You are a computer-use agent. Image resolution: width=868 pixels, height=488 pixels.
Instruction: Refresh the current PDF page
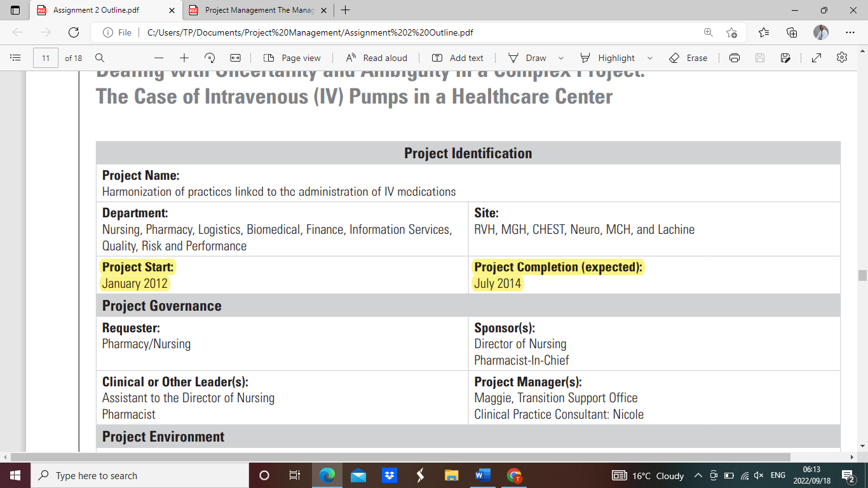[74, 32]
